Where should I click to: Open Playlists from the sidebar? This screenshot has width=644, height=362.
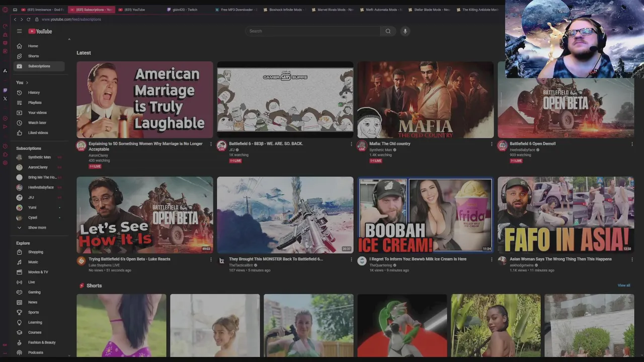pos(39,103)
